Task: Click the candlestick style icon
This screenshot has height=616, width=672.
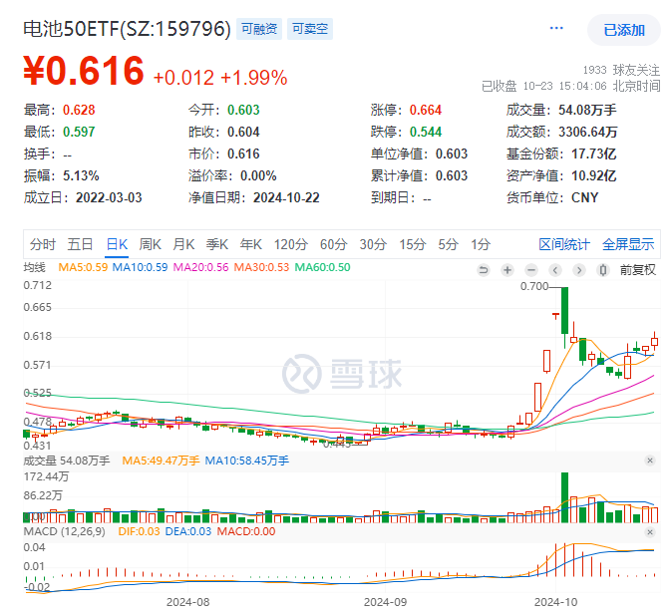Action: [x=603, y=270]
